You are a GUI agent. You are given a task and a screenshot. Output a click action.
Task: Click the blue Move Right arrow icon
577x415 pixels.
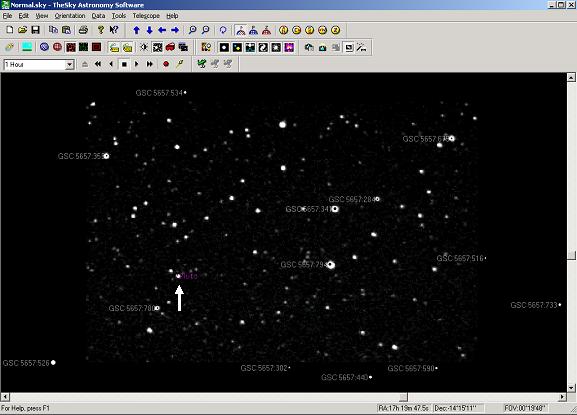pyautogui.click(x=175, y=30)
